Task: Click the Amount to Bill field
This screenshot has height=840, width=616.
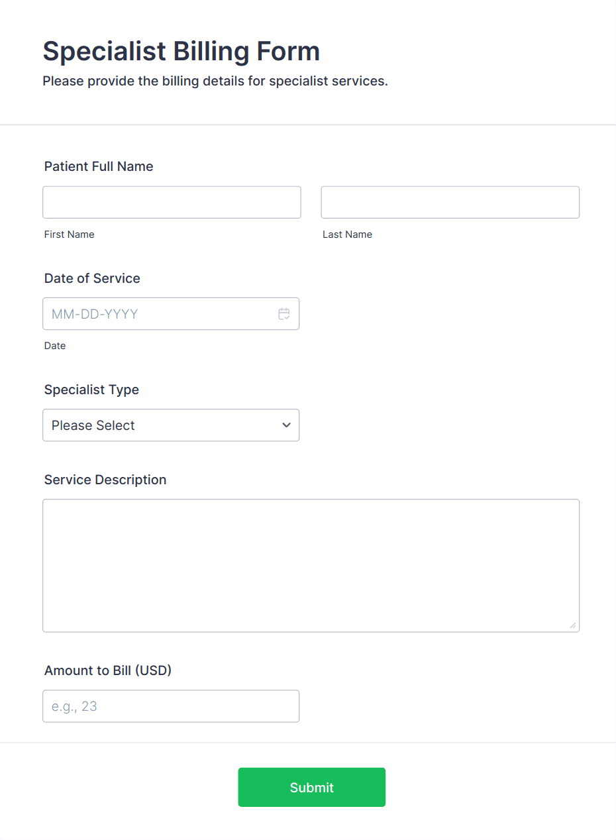Action: 171,706
